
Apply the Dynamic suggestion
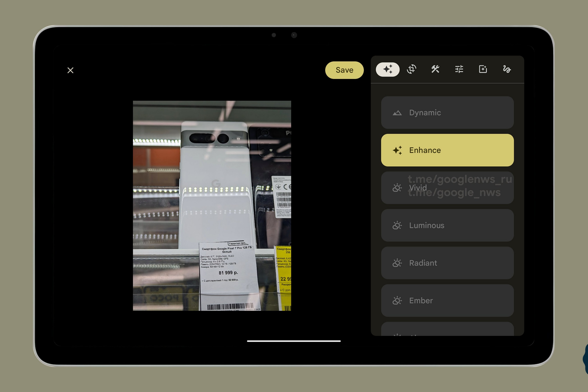click(447, 113)
